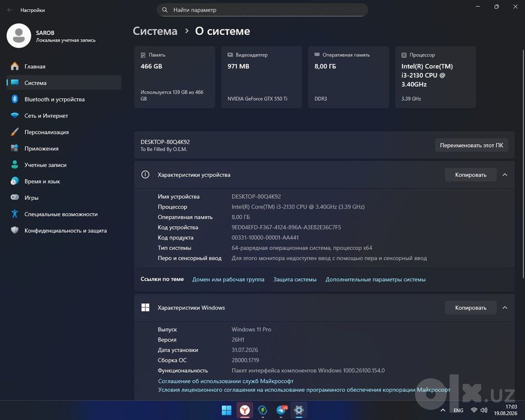
Task: Open Домен или рабочая группа link
Action: [228, 280]
